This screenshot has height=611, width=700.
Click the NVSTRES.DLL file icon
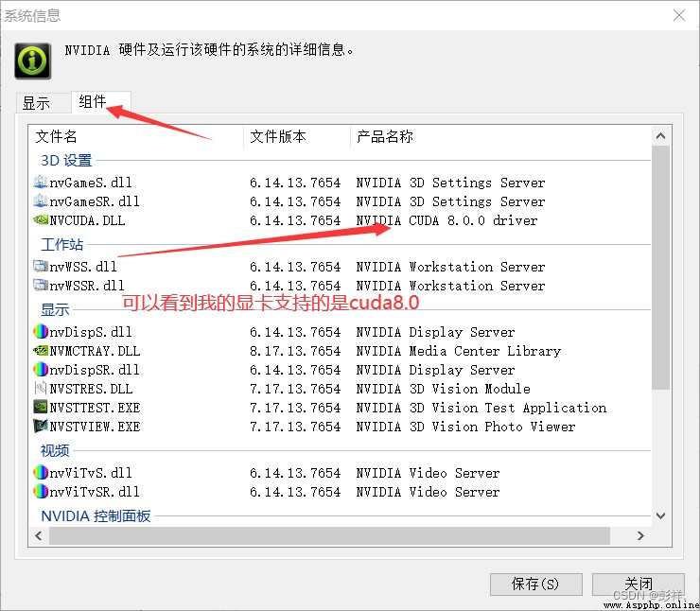pos(40,389)
